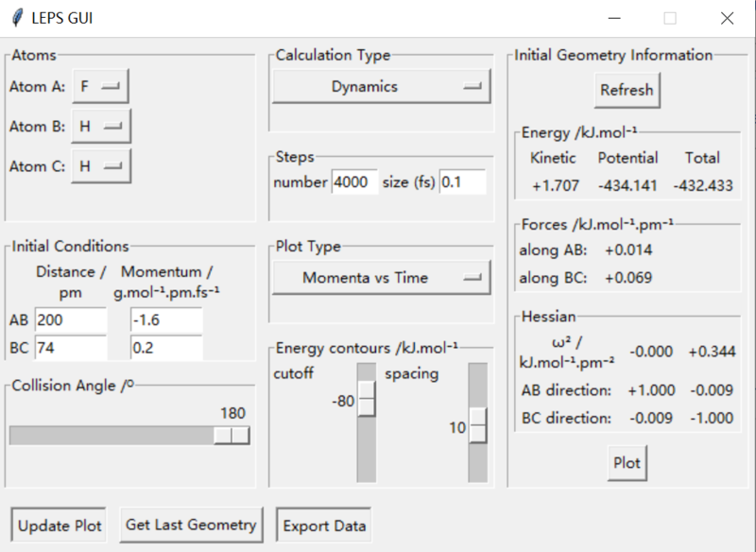The image size is (756, 552).
Task: Click the steps number input field
Action: pos(354,182)
